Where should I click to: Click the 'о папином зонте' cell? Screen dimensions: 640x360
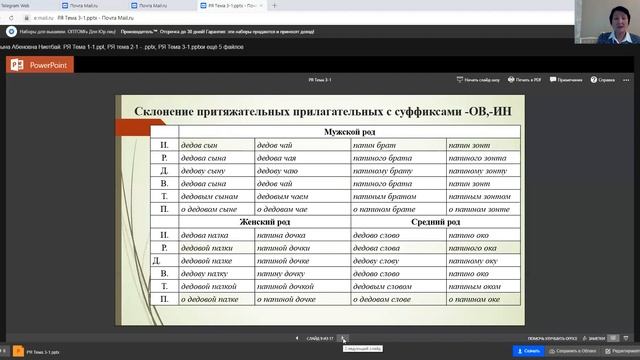pyautogui.click(x=483, y=209)
